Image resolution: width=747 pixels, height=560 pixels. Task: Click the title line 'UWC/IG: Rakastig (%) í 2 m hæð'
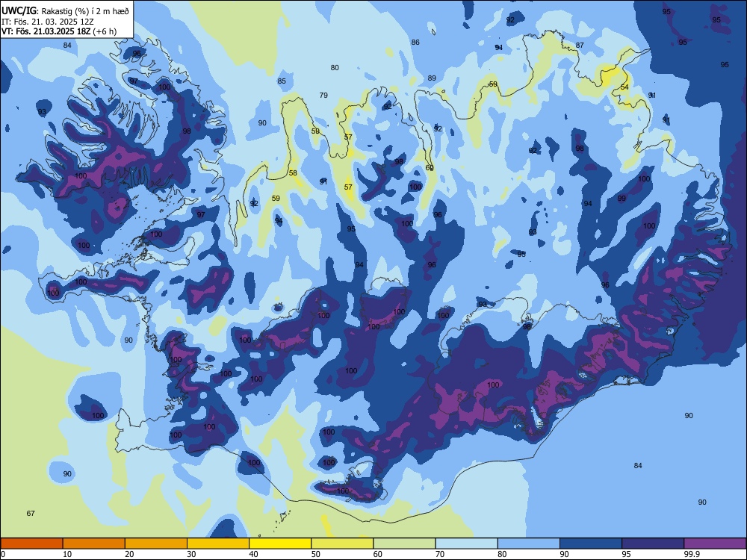click(65, 10)
